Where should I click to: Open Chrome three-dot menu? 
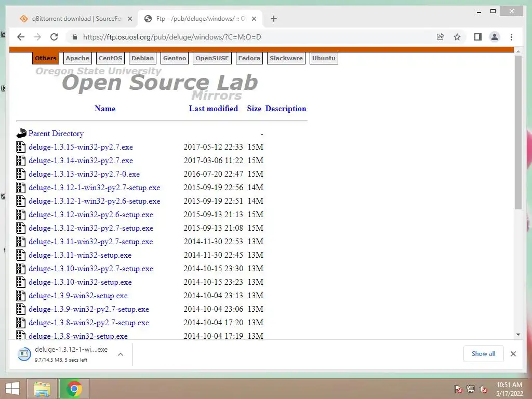pos(511,37)
